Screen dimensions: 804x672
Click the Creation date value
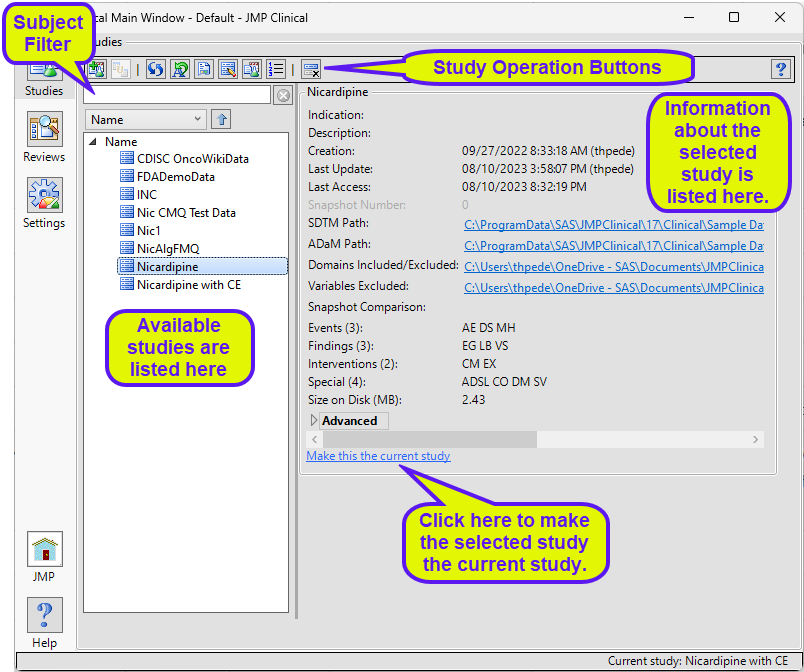(x=548, y=151)
